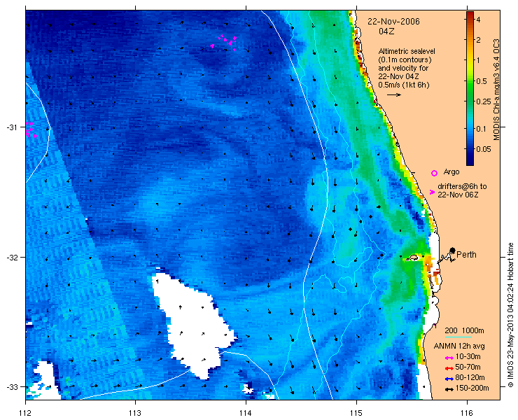Click the magenta 10-30m arrow symbol
The width and height of the screenshot is (518, 420).
tap(449, 358)
